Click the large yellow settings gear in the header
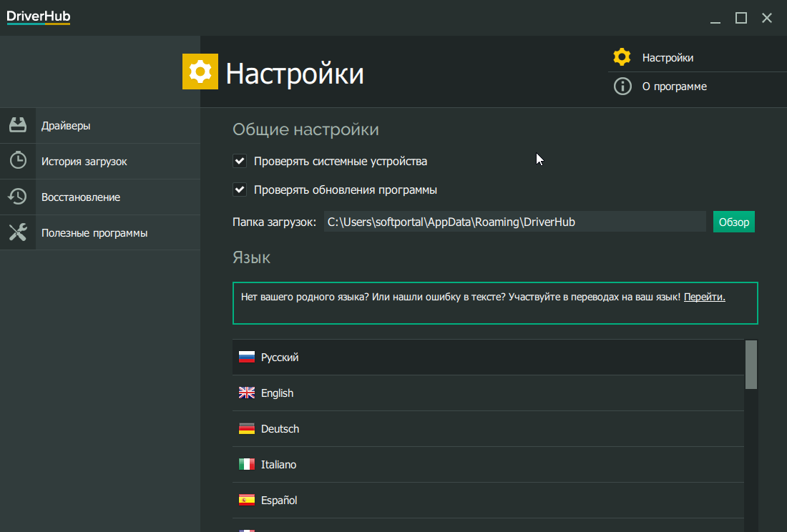Image resolution: width=787 pixels, height=532 pixels. click(200, 72)
